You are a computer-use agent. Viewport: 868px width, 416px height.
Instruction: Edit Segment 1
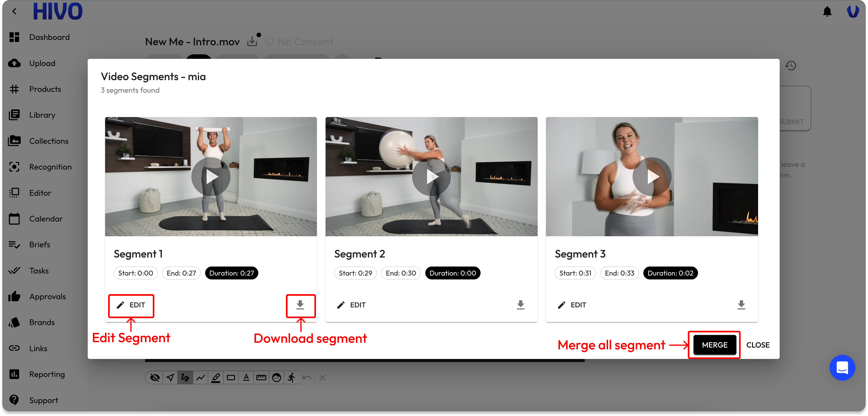pyautogui.click(x=131, y=305)
